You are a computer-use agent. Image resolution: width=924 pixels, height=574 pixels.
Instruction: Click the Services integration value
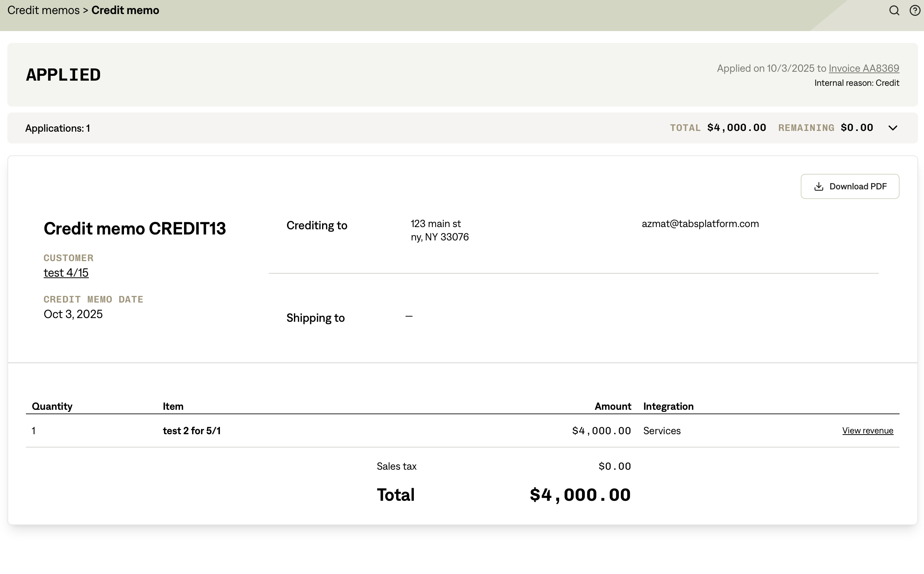(x=662, y=430)
